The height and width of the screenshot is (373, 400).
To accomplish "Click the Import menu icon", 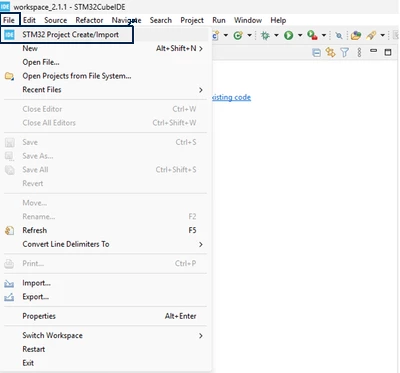I will [9, 284].
